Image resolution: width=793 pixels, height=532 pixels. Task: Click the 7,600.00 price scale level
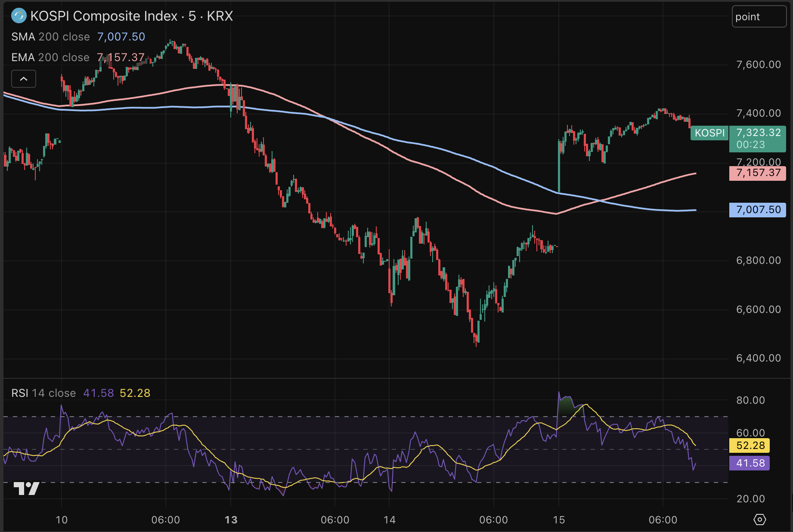759,65
